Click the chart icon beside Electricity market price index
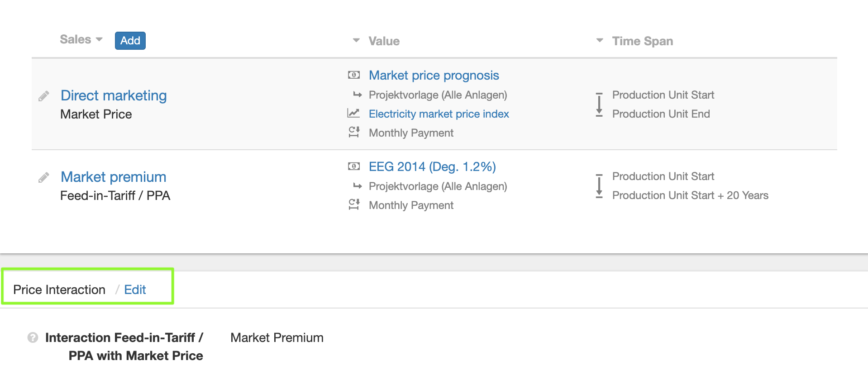This screenshot has width=868, height=389. coord(353,113)
